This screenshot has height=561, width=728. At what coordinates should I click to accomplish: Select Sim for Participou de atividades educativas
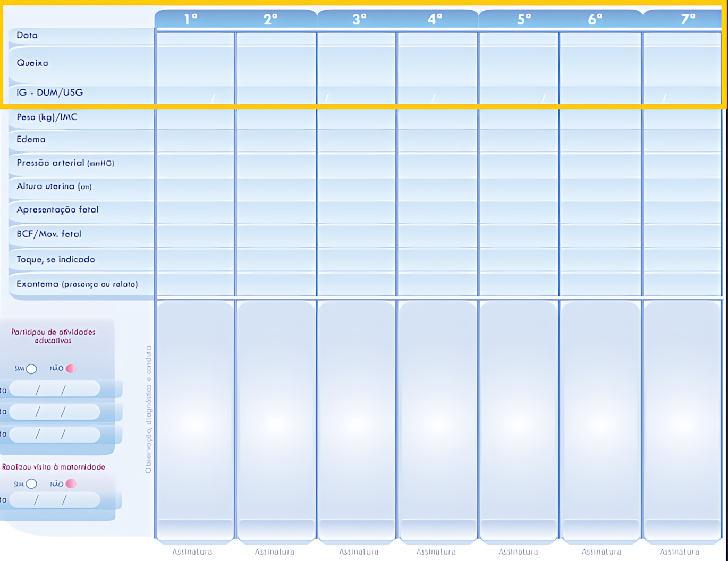coord(31,369)
